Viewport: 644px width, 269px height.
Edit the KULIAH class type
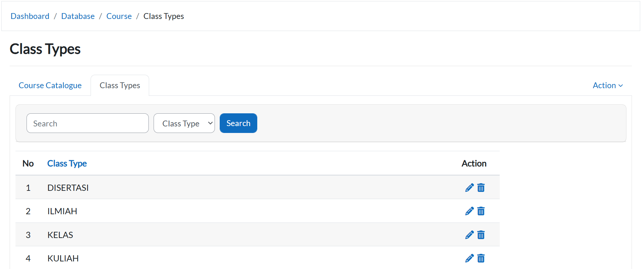(x=469, y=258)
